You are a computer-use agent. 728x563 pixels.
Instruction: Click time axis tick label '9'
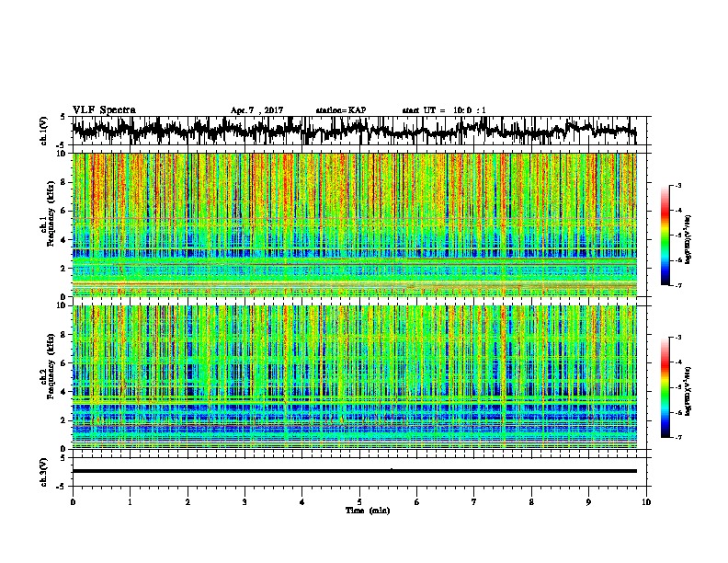pos(588,502)
